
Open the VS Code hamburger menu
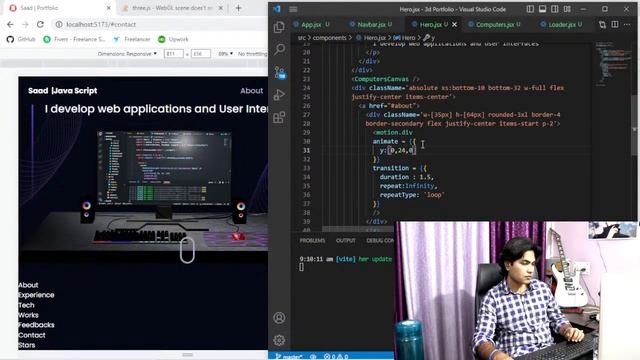(293, 9)
